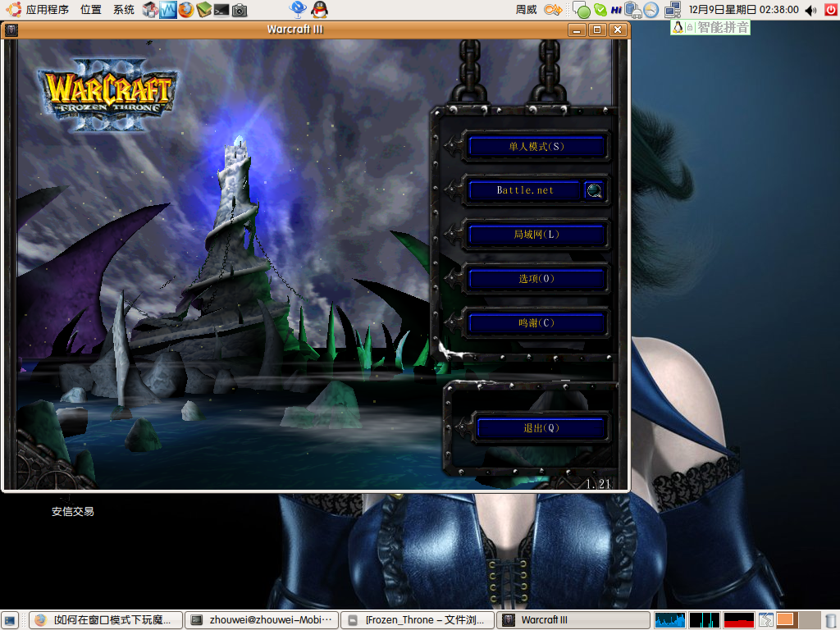This screenshot has height=630, width=840.
Task: Close the Warcraft III window
Action: [x=618, y=30]
